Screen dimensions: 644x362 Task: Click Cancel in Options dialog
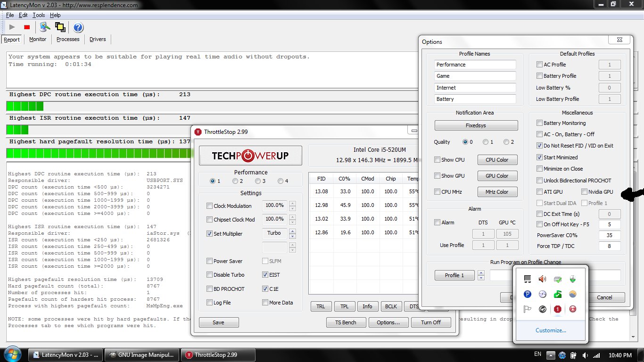coord(604,297)
